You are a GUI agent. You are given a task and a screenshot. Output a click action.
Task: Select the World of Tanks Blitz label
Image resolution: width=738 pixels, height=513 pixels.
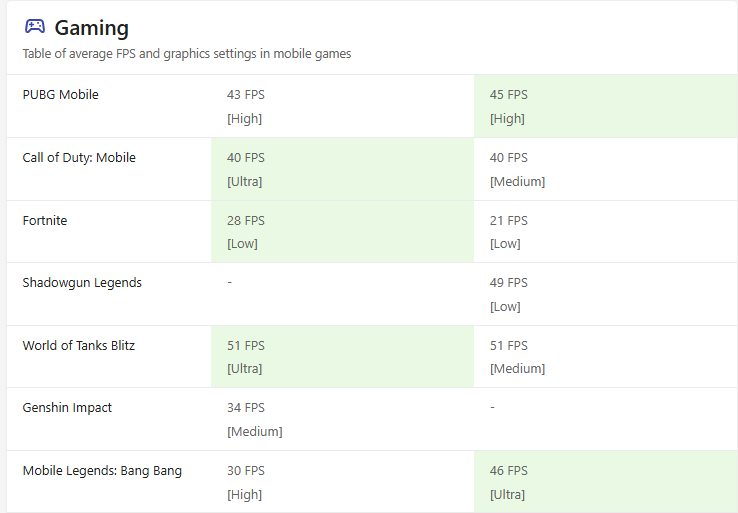point(79,346)
